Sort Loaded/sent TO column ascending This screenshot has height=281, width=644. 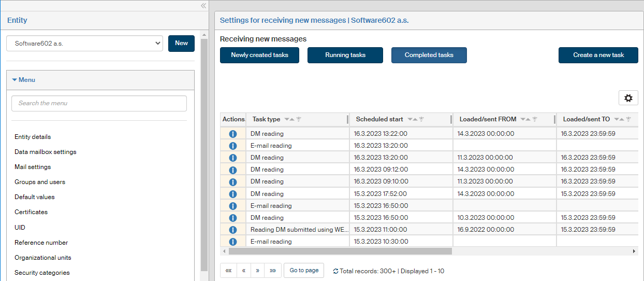(x=622, y=120)
